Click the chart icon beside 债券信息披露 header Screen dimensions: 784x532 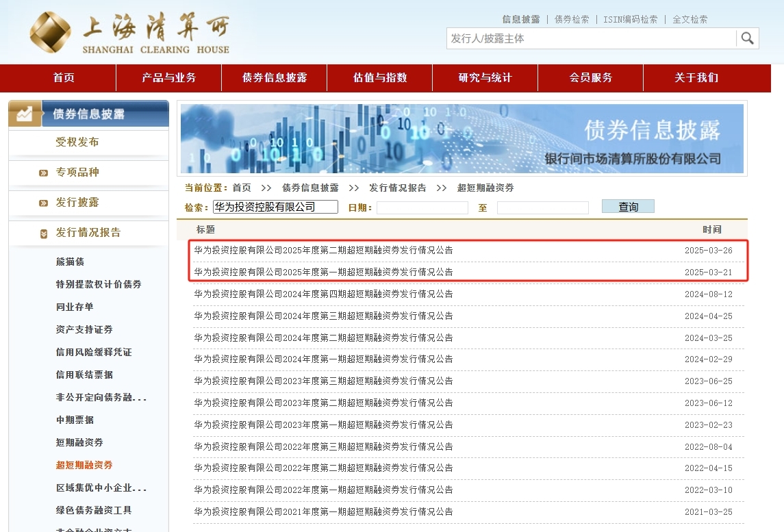[x=25, y=114]
